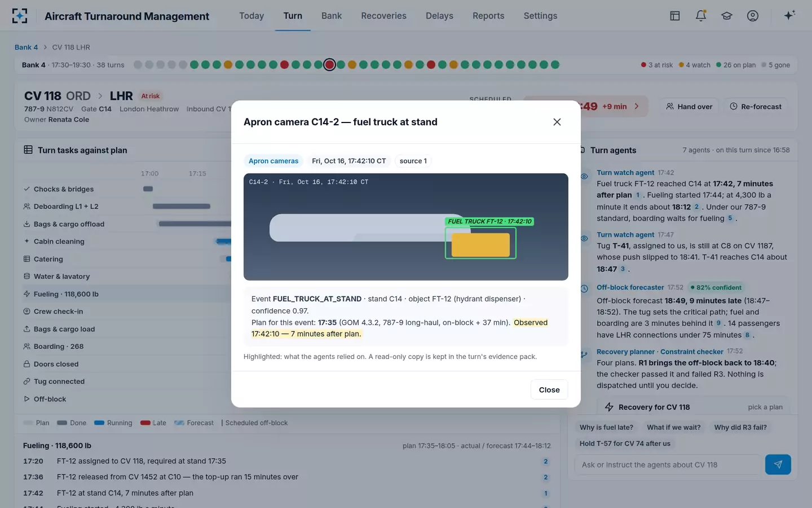Click the Why did R3 fail? suggestion
Image resolution: width=812 pixels, height=508 pixels.
click(x=740, y=427)
